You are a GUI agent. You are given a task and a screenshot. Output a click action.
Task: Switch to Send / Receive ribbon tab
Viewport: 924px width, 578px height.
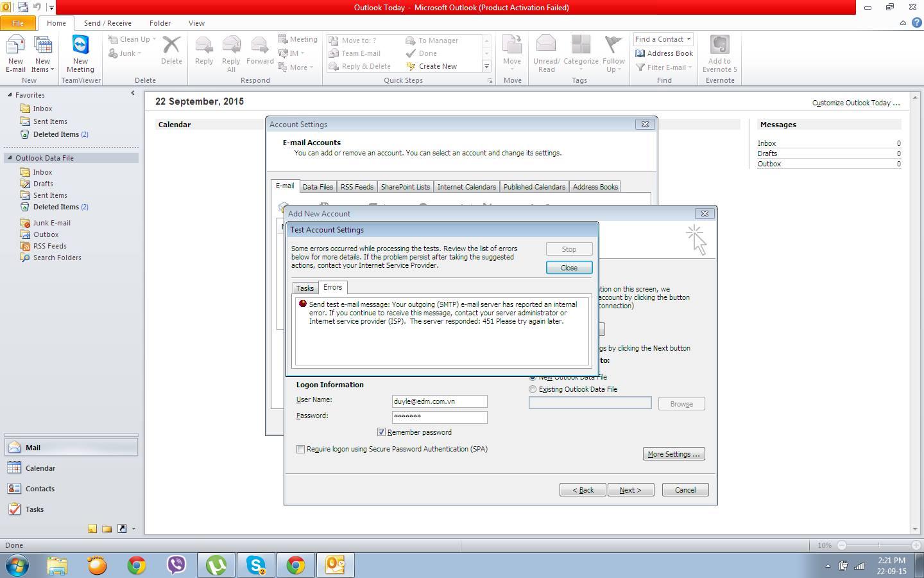107,23
